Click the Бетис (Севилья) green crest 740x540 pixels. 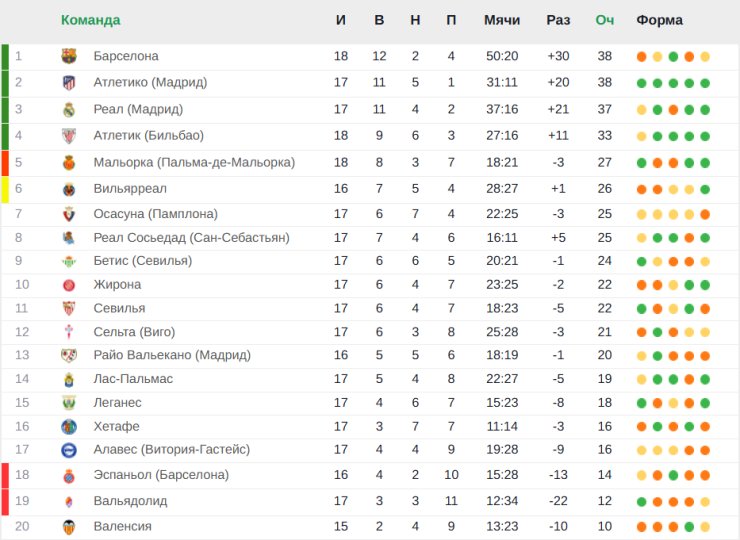(x=69, y=261)
